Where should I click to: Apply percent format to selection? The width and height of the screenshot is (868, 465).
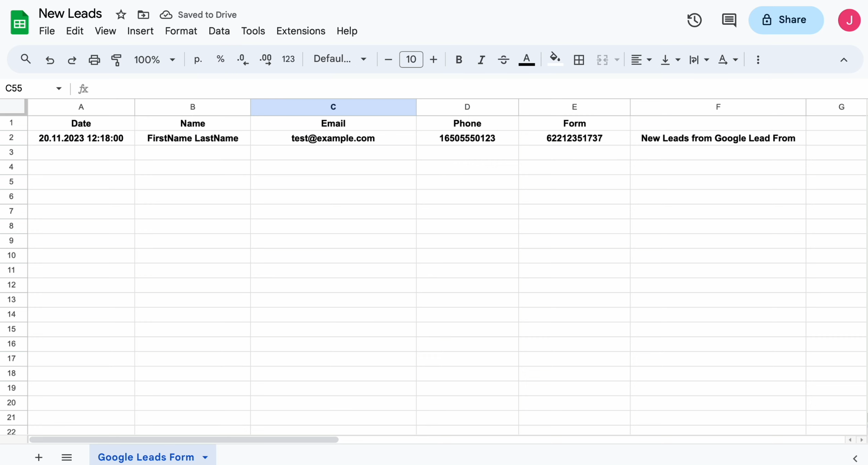click(x=220, y=59)
